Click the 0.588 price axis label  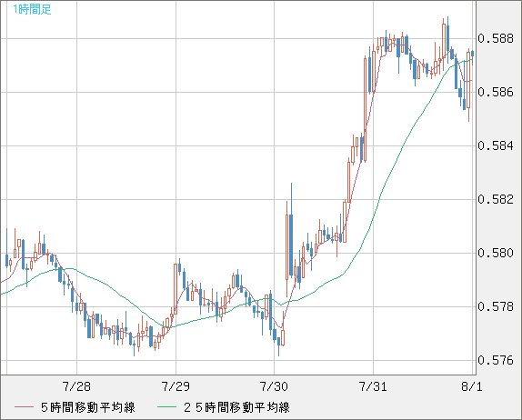pyautogui.click(x=496, y=38)
